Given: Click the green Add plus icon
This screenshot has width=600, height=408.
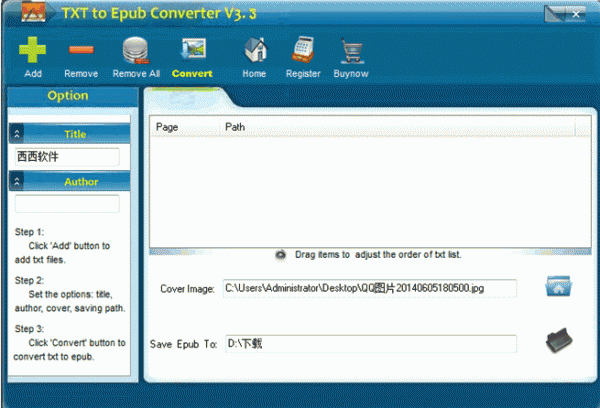Looking at the screenshot, I should 33,50.
